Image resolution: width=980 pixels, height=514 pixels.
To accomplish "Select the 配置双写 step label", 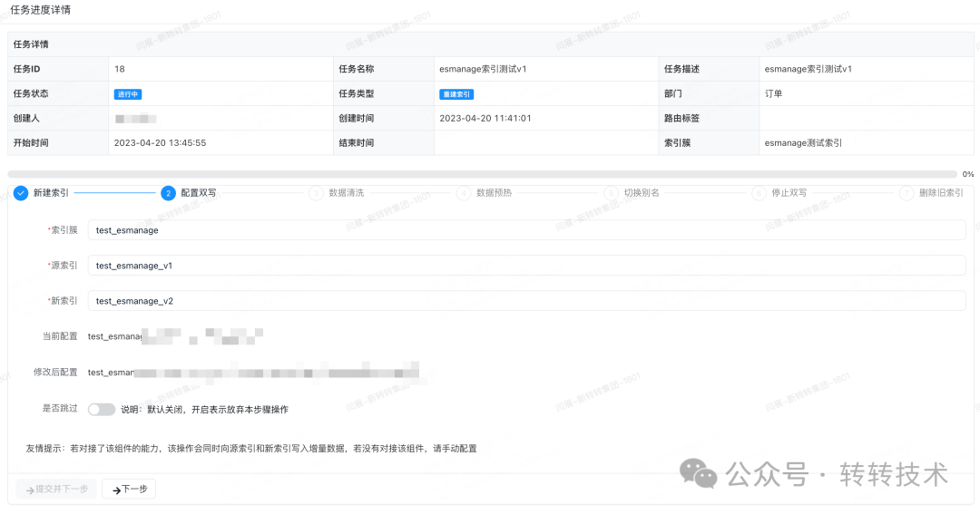I will 199,193.
